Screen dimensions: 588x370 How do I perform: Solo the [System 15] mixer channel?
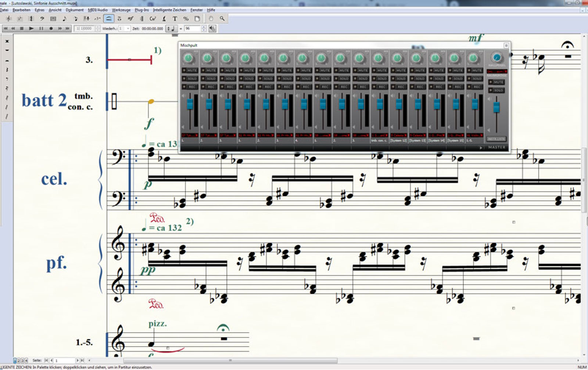(x=456, y=78)
